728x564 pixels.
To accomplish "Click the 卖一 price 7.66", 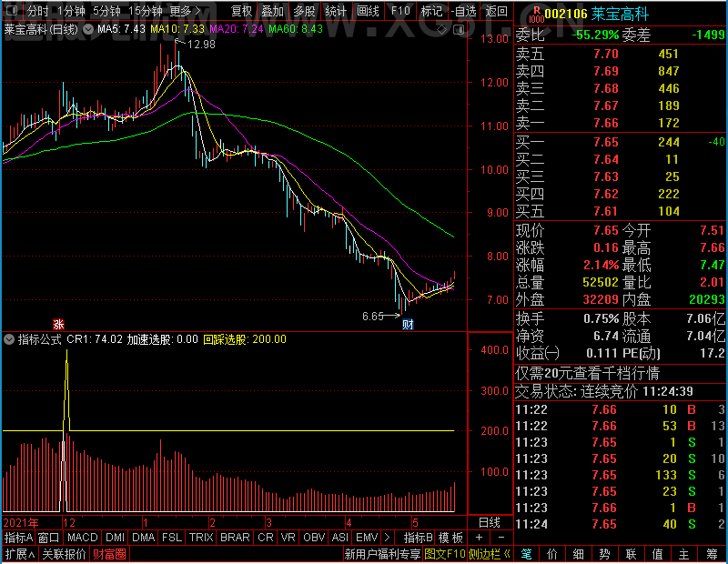I will click(x=606, y=123).
